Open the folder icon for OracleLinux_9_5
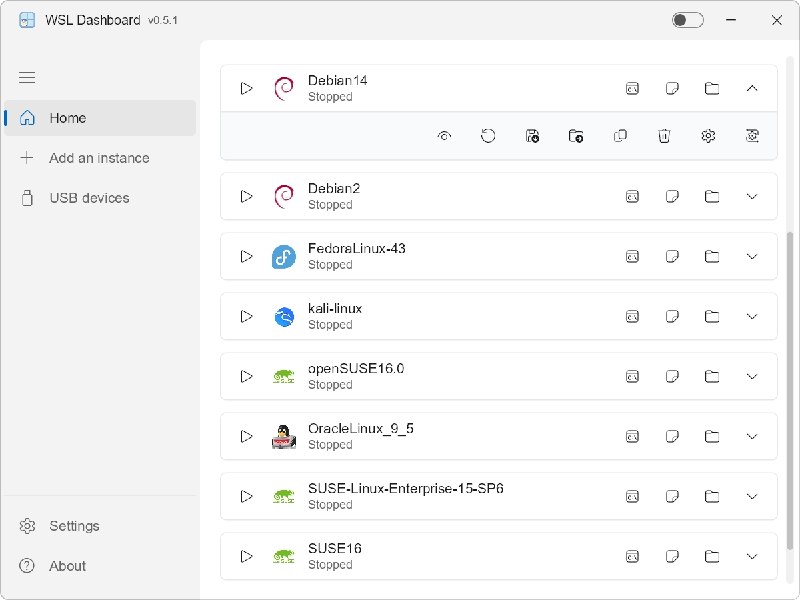This screenshot has width=800, height=600. (712, 436)
